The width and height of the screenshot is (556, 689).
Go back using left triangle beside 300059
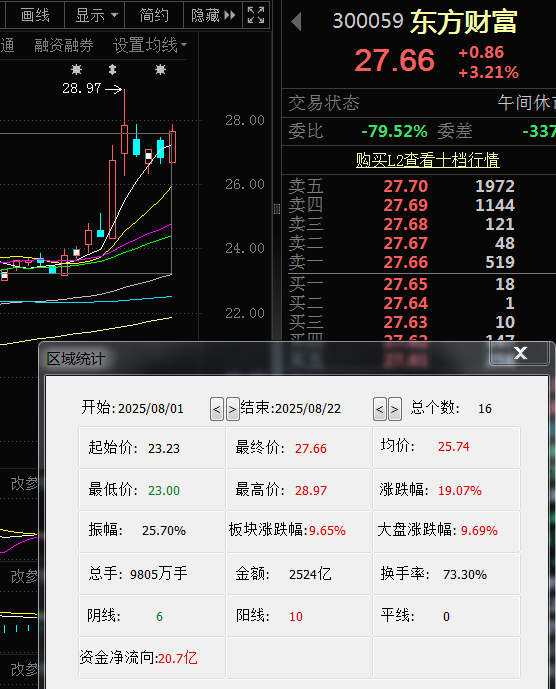click(x=296, y=21)
